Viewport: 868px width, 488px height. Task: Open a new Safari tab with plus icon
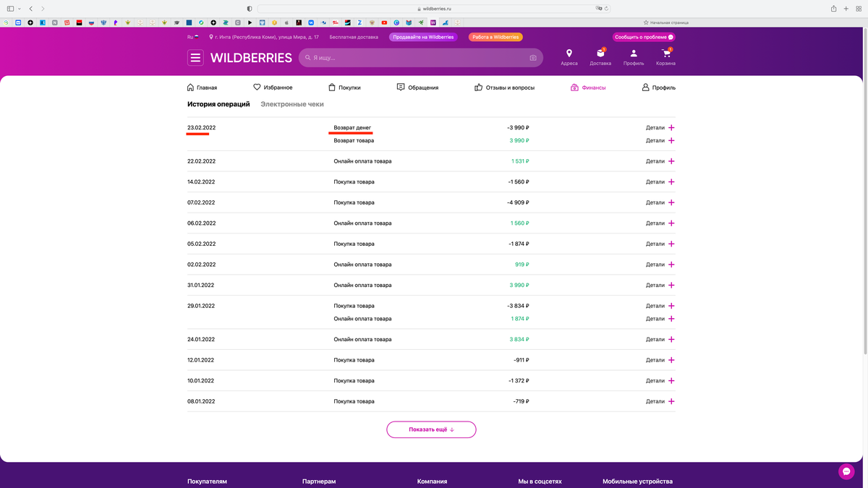(x=846, y=9)
